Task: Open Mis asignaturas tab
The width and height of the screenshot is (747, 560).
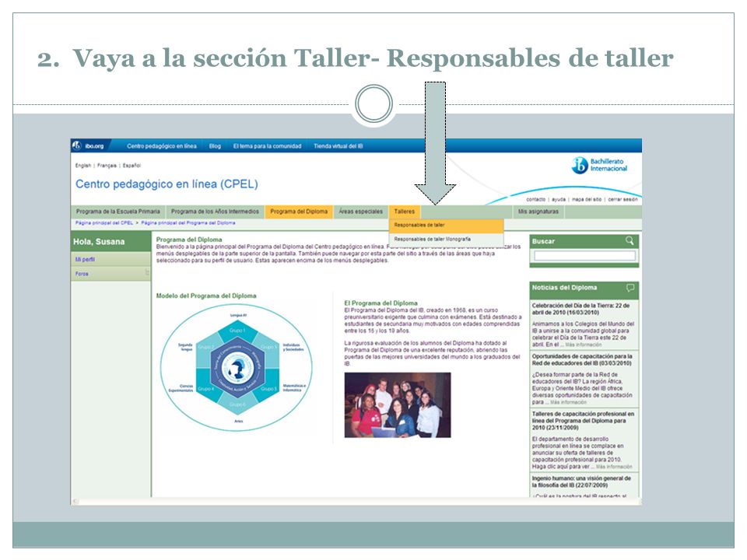Action: pyautogui.click(x=538, y=212)
